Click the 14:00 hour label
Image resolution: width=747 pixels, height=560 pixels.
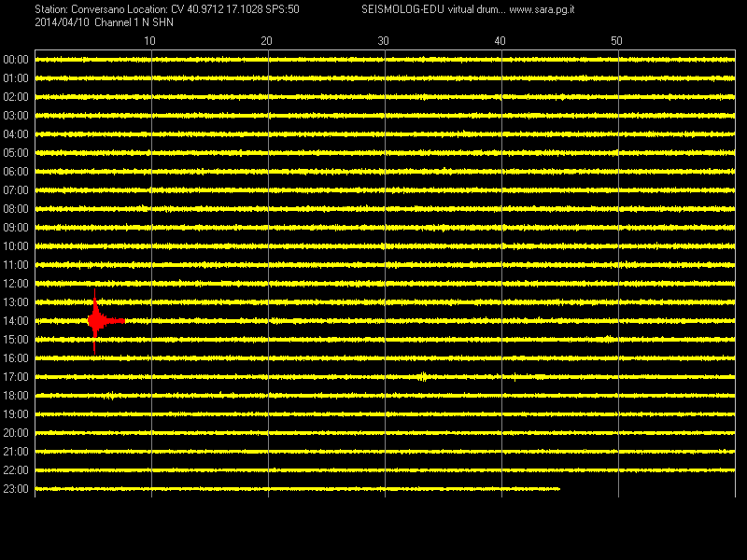16,321
